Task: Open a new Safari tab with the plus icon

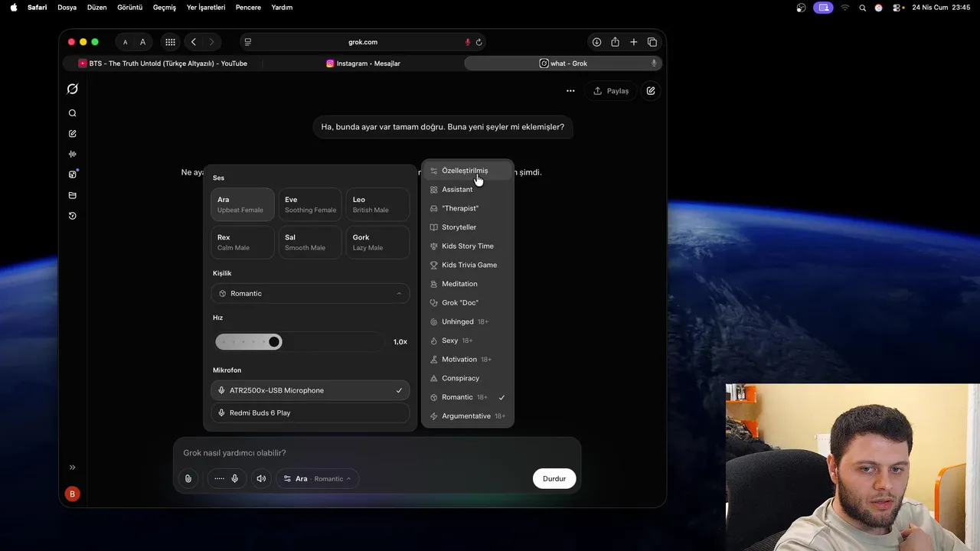Action: pos(634,42)
